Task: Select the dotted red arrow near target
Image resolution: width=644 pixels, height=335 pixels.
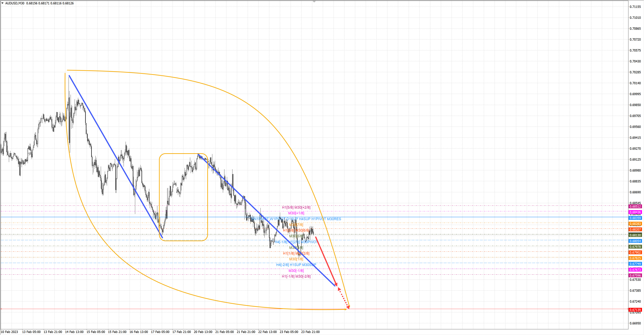Action: [x=344, y=299]
